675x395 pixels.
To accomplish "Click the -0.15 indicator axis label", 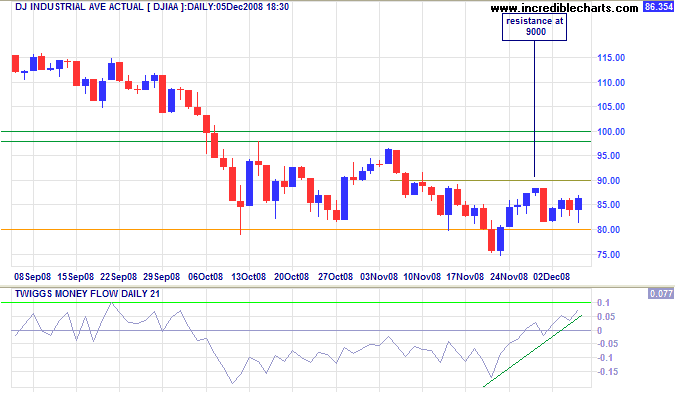I will point(607,371).
